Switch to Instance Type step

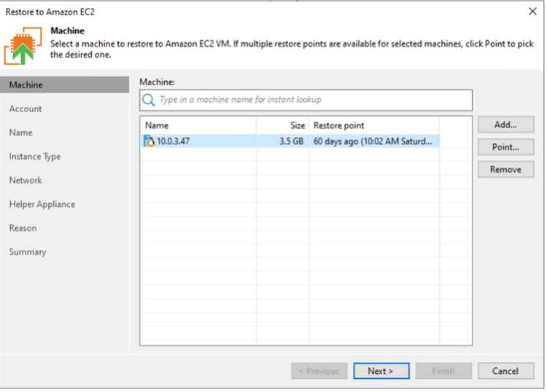(35, 157)
